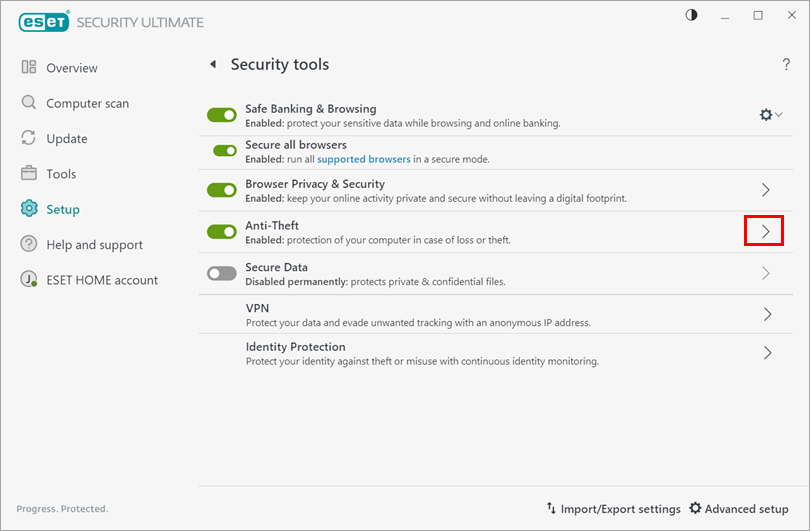This screenshot has width=810, height=531.
Task: Click the Help and support icon
Action: pyautogui.click(x=29, y=245)
